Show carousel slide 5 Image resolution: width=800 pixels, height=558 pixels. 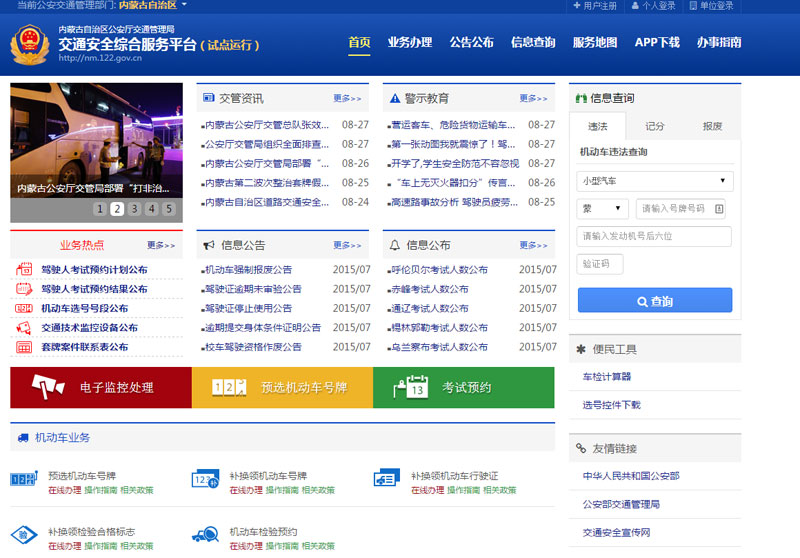point(169,209)
